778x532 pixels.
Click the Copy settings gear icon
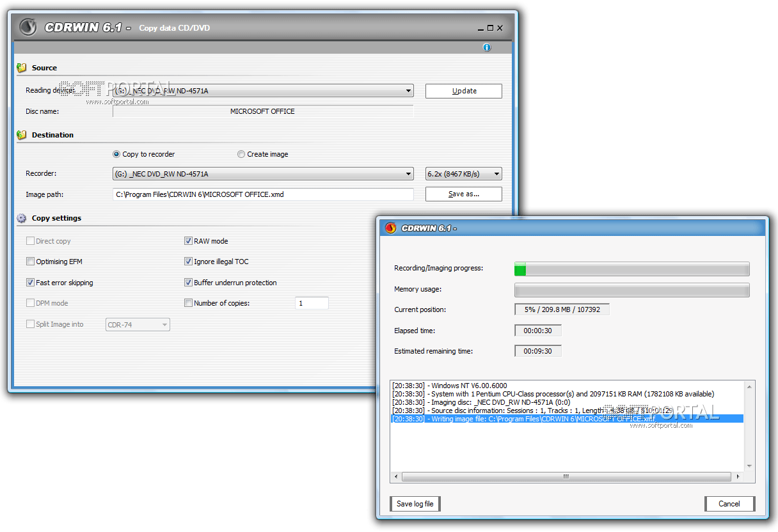tap(22, 218)
